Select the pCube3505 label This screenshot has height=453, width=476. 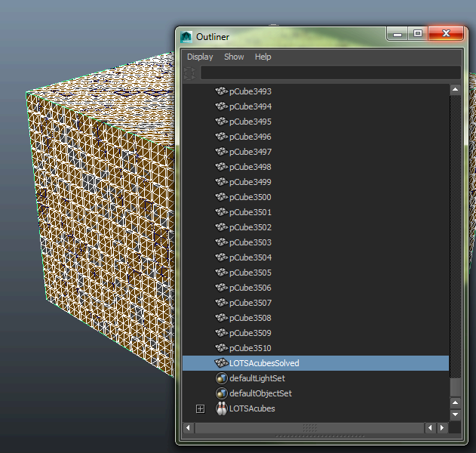(250, 273)
